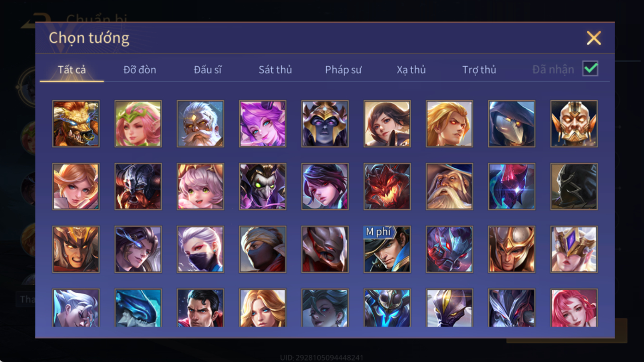
Task: Show the Sát thủ heroes tab
Action: 275,70
